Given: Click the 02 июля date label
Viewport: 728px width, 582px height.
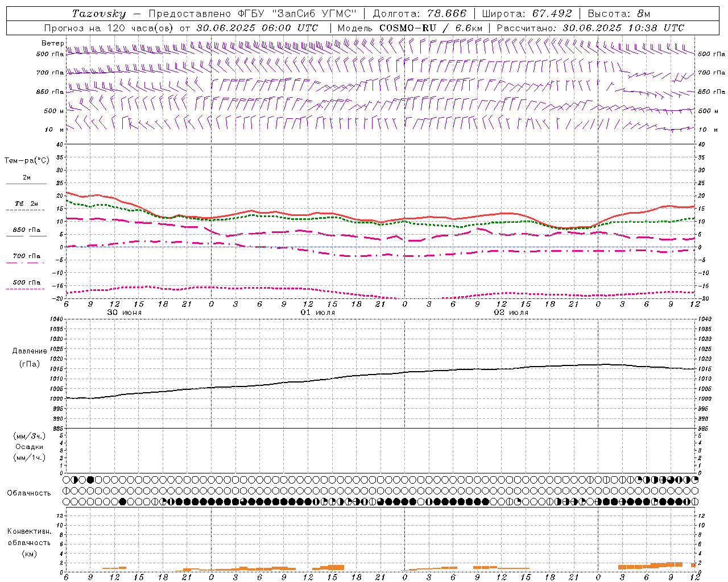Looking at the screenshot, I should pos(511,313).
